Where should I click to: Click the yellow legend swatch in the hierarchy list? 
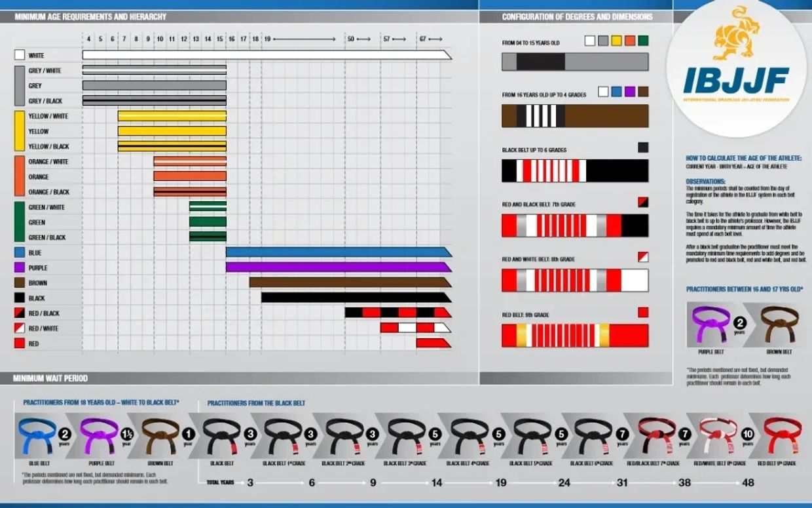pos(20,131)
